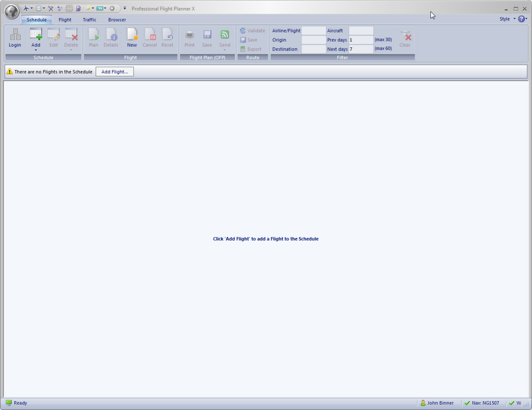Viewport: 532px width, 410px height.
Task: Click the fuel pump icon in quick toolbar
Action: (x=78, y=8)
